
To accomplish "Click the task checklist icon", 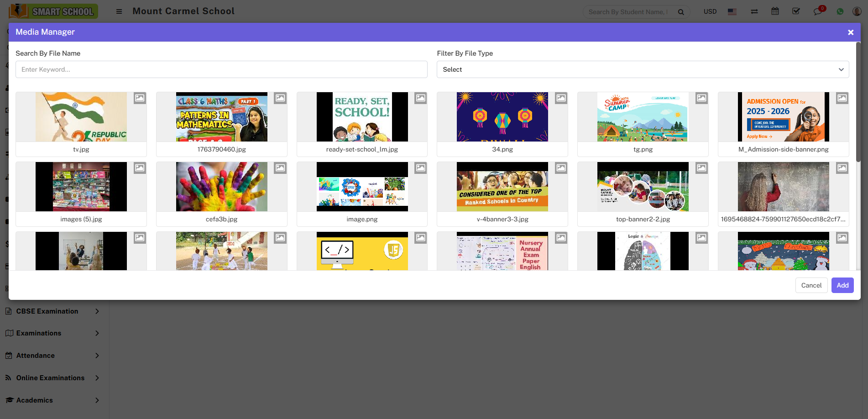I will coord(796,11).
